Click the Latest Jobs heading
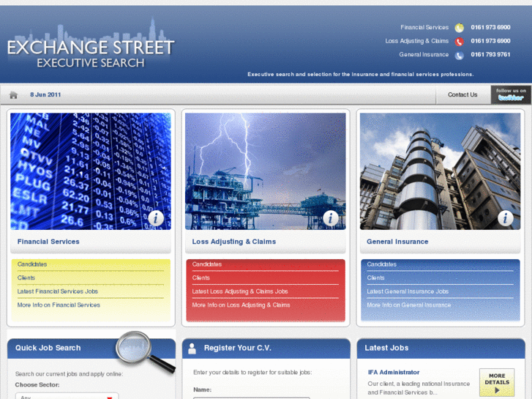The width and height of the screenshot is (532, 399). 386,348
